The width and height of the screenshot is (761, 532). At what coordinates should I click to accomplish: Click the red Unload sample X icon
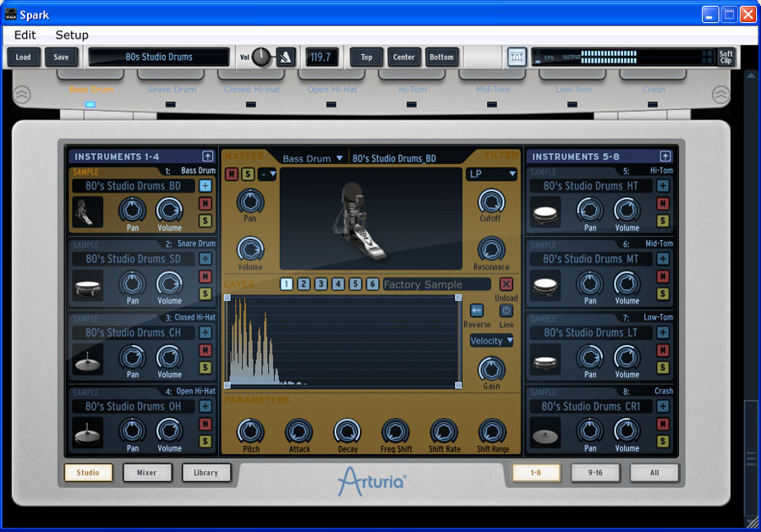pyautogui.click(x=506, y=285)
